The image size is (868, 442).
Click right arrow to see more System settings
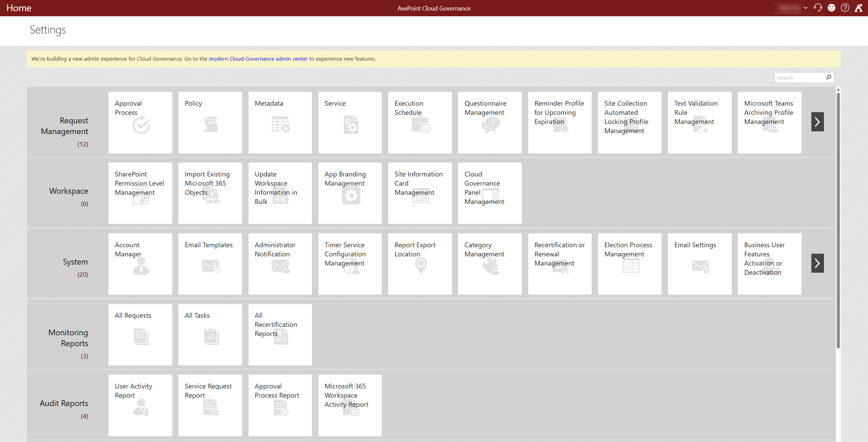817,263
